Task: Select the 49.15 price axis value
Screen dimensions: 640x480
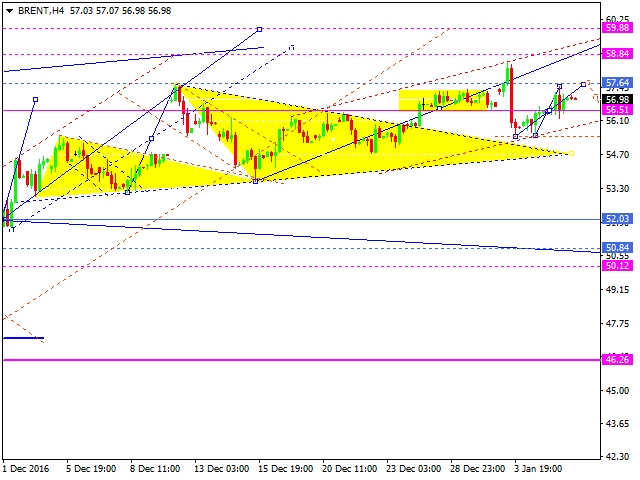Action: [618, 290]
